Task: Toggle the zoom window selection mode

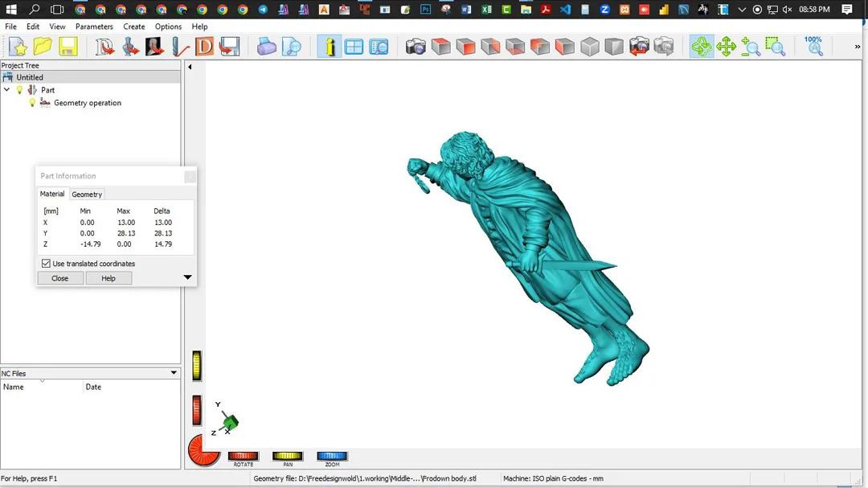Action: (776, 47)
